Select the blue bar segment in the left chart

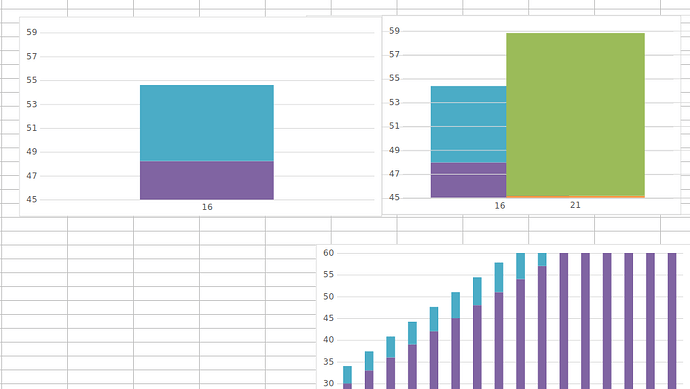[207, 123]
